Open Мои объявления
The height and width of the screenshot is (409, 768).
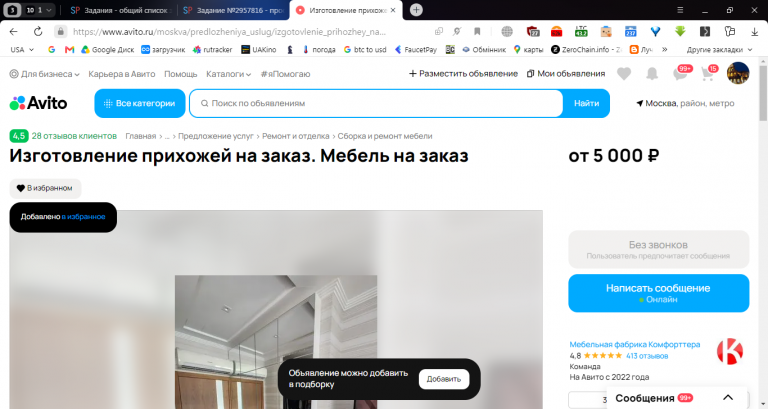(x=566, y=73)
